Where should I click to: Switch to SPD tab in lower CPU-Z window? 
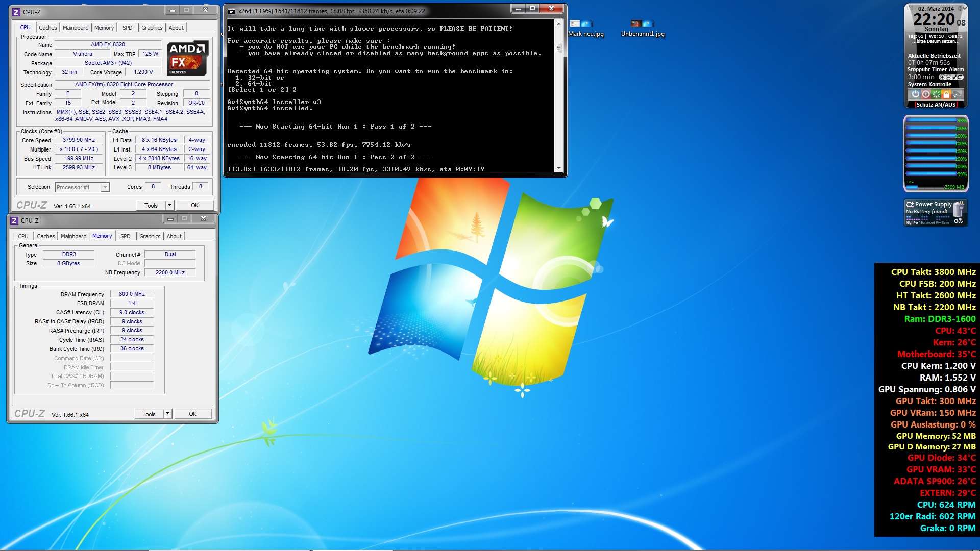click(x=126, y=236)
